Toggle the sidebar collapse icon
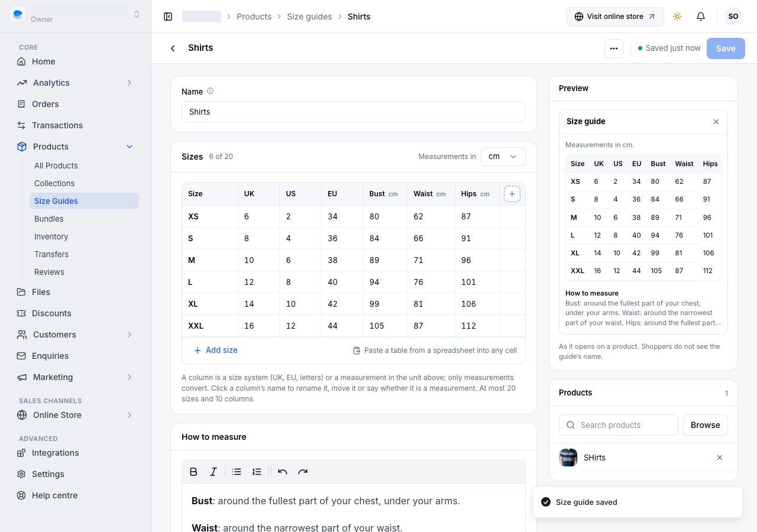The height and width of the screenshot is (532, 757). pos(168,17)
